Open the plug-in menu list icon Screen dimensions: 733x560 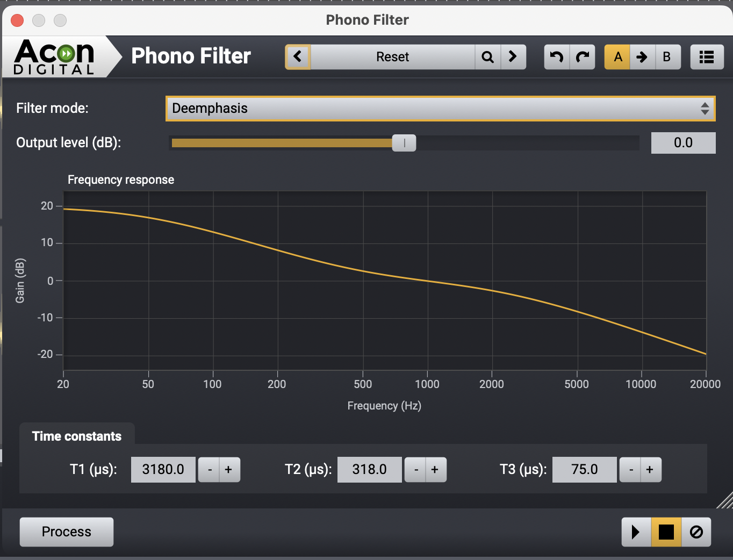pyautogui.click(x=707, y=57)
